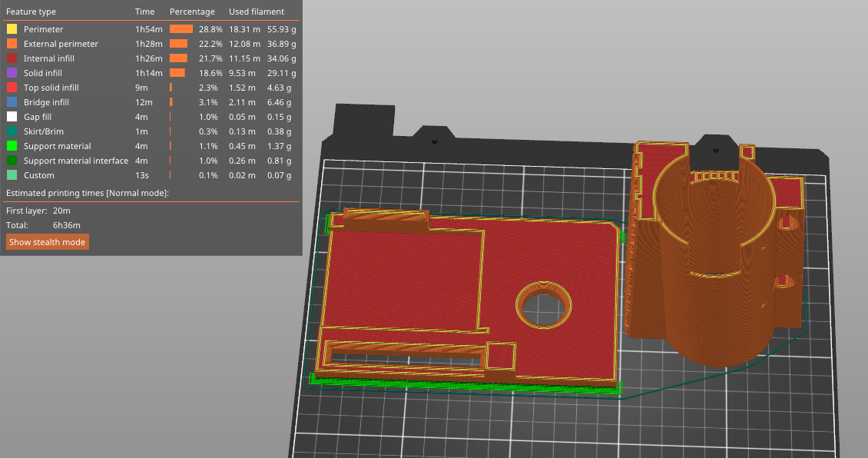Toggle Support material interface label
This screenshot has height=458, width=868.
coord(75,161)
